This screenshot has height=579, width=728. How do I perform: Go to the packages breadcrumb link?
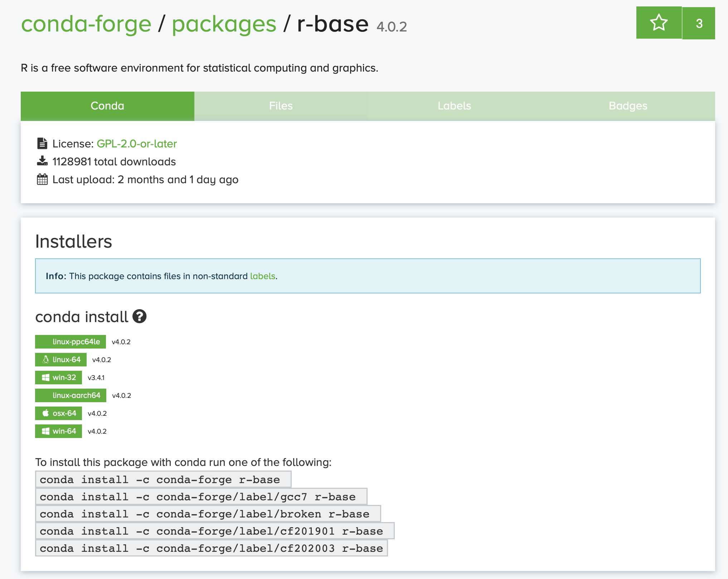point(224,24)
